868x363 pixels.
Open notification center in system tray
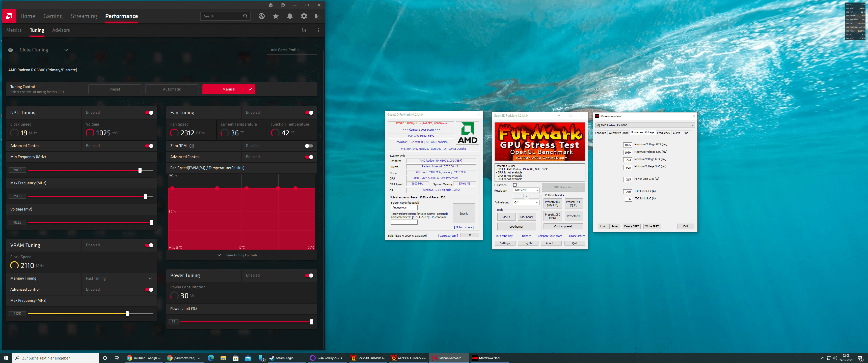pyautogui.click(x=860, y=358)
